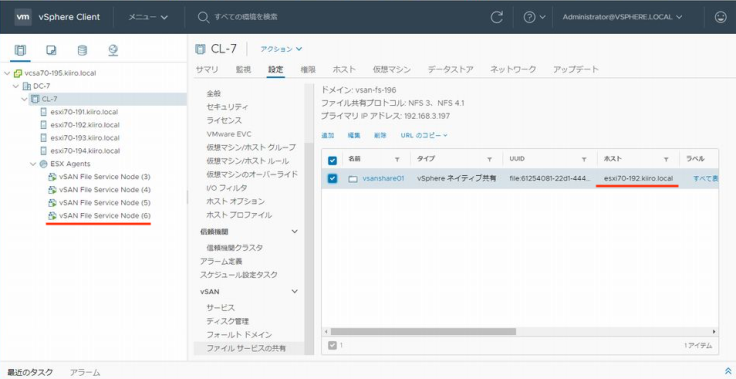The height and width of the screenshot is (379, 736).
Task: Switch to VMs and Templates view icon
Action: tap(51, 50)
